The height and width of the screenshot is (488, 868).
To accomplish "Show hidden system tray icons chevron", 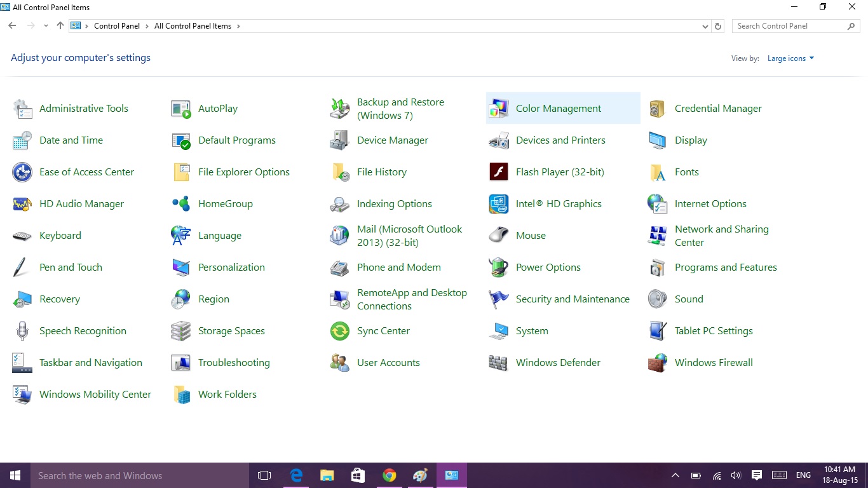I will tap(675, 475).
